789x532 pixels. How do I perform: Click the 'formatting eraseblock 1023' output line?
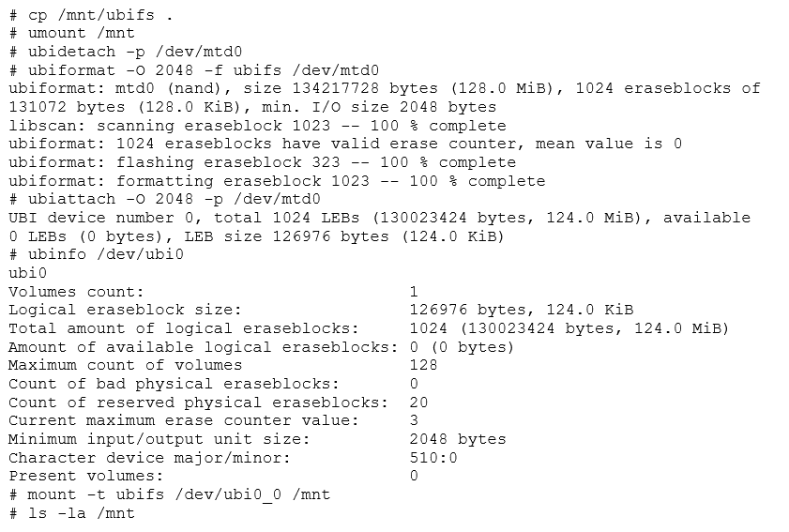pyautogui.click(x=278, y=181)
